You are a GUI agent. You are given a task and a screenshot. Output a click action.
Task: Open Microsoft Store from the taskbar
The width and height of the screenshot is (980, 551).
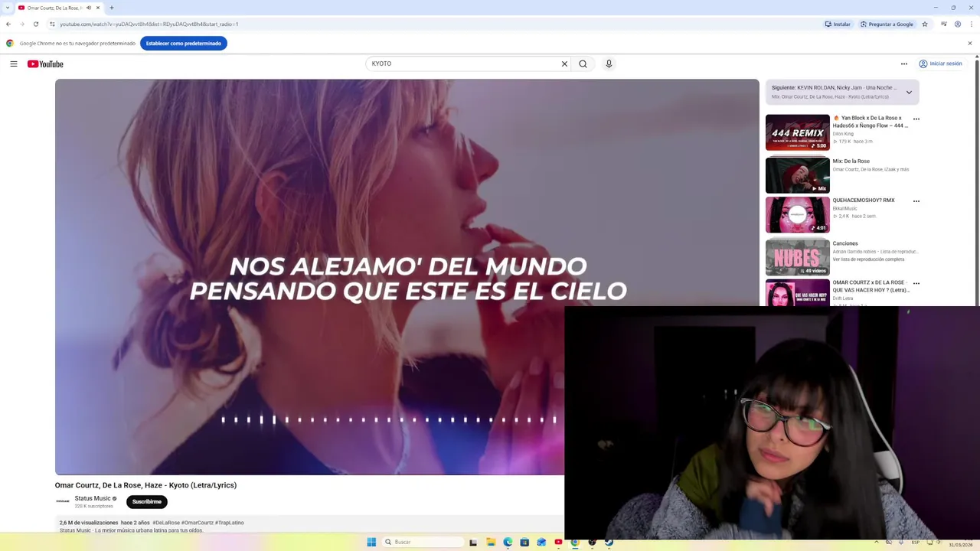coord(524,542)
